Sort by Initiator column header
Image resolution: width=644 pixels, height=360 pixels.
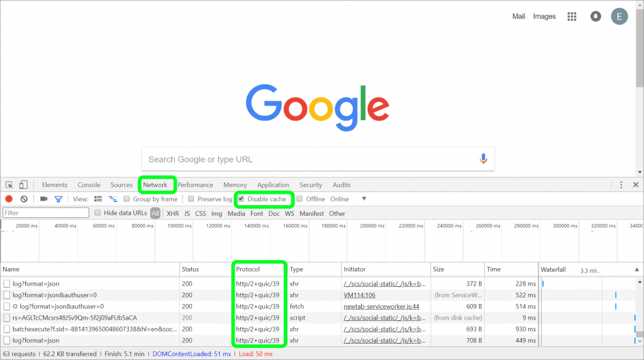pyautogui.click(x=386, y=269)
